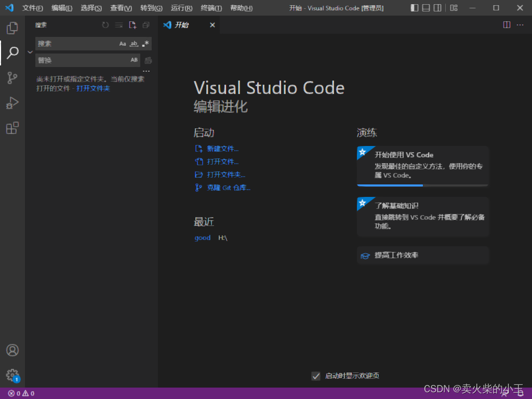The width and height of the screenshot is (532, 399).
Task: Click the 打开文件... link
Action: click(222, 162)
